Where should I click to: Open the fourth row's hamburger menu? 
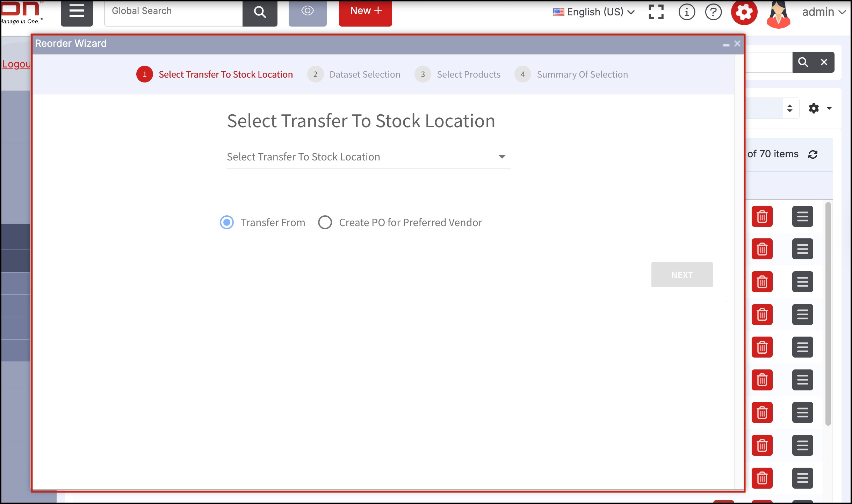pos(803,315)
